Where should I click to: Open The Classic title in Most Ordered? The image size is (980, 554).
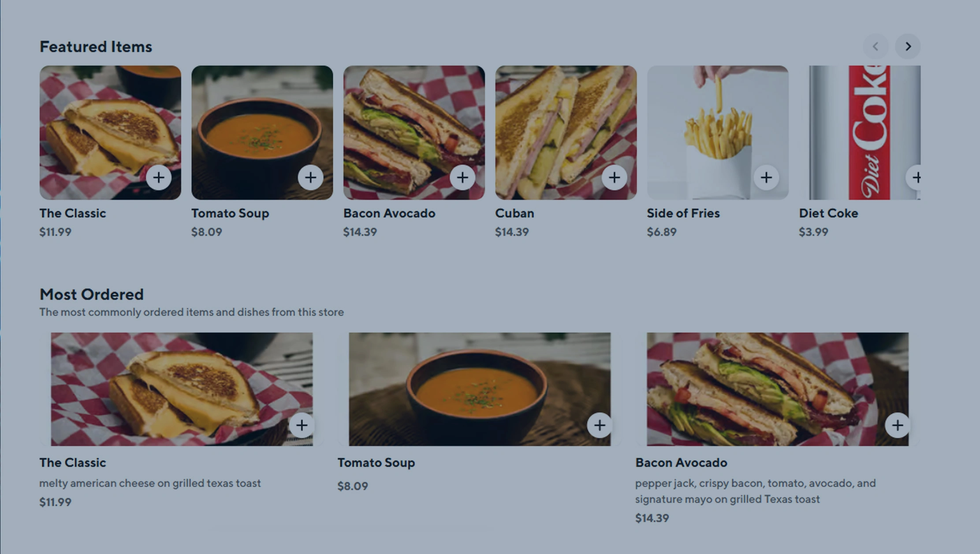point(73,463)
